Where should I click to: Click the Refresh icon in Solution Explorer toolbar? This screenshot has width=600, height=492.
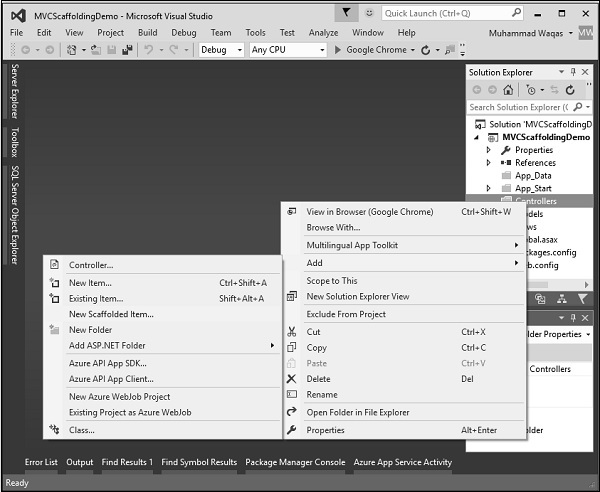tap(571, 89)
